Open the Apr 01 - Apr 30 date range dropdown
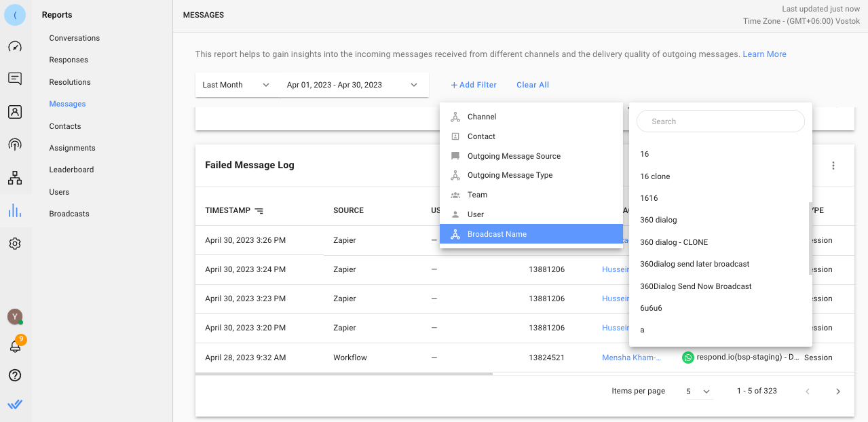The height and width of the screenshot is (422, 868). pos(353,85)
